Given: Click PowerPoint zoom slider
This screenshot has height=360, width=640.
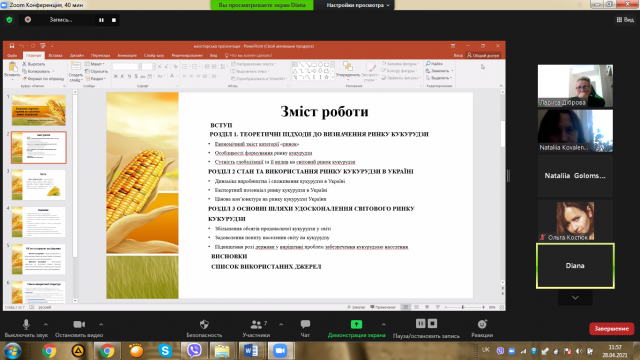Looking at the screenshot, I should click(x=464, y=307).
